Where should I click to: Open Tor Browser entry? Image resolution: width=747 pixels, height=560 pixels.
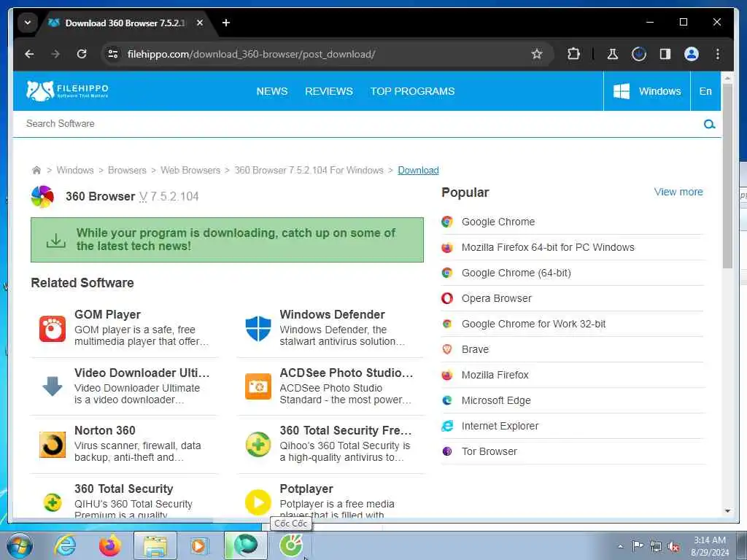(489, 452)
